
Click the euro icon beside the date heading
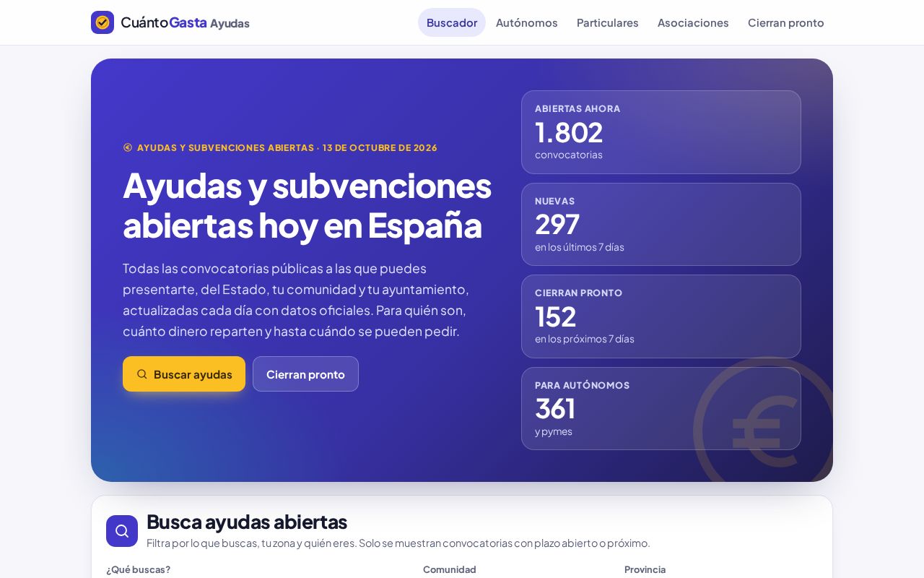[128, 147]
